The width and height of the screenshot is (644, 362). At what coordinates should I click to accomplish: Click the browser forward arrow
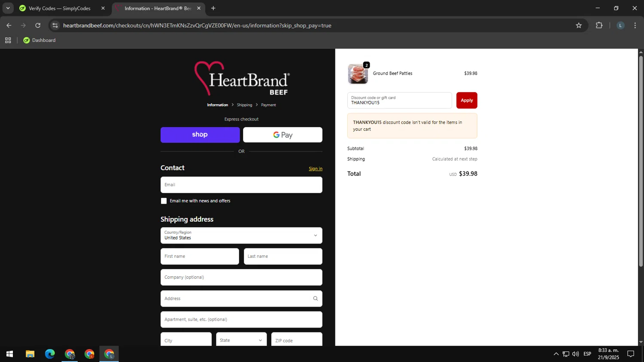pyautogui.click(x=23, y=25)
